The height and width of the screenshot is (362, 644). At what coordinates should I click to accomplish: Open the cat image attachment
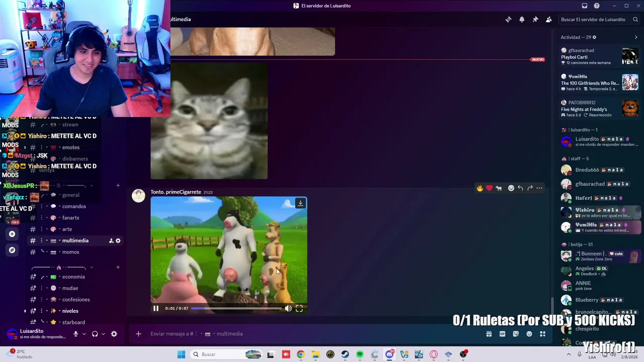[209, 121]
